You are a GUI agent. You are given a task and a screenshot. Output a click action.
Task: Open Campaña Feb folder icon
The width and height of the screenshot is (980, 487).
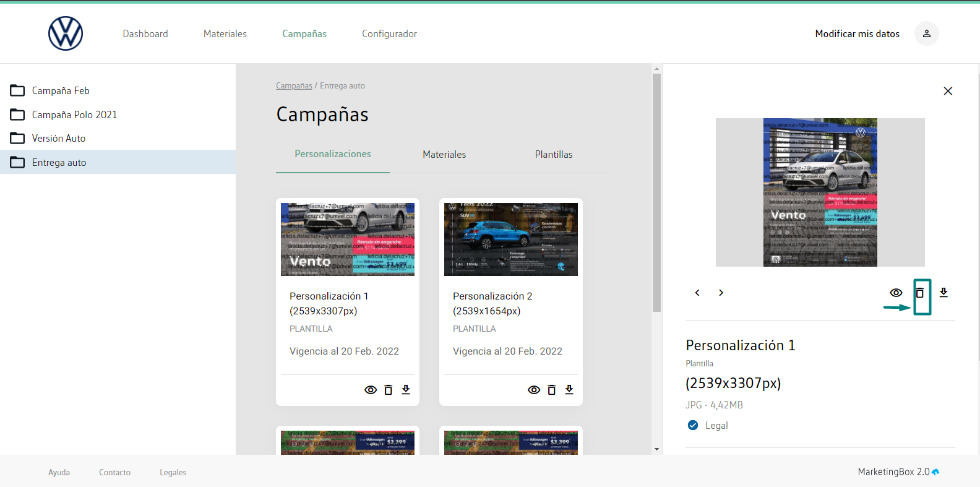click(17, 90)
